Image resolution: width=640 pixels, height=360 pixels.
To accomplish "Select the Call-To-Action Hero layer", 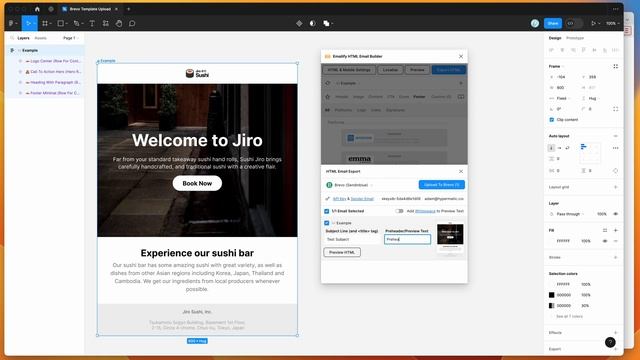I will coord(53,71).
